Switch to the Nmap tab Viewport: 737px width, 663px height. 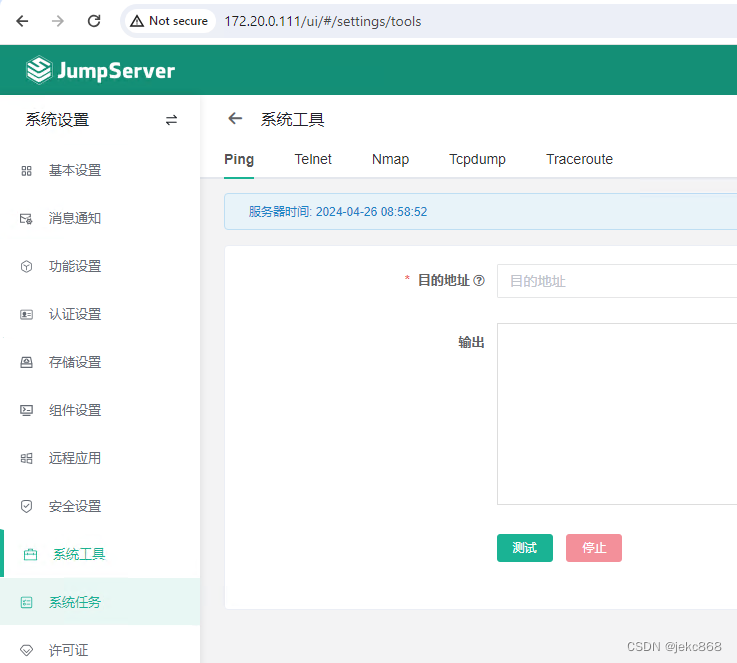point(390,159)
